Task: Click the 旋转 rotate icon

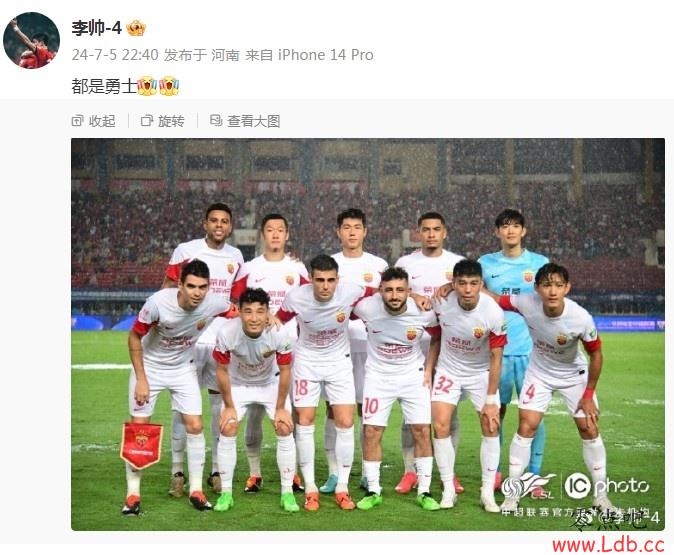Action: (x=147, y=121)
